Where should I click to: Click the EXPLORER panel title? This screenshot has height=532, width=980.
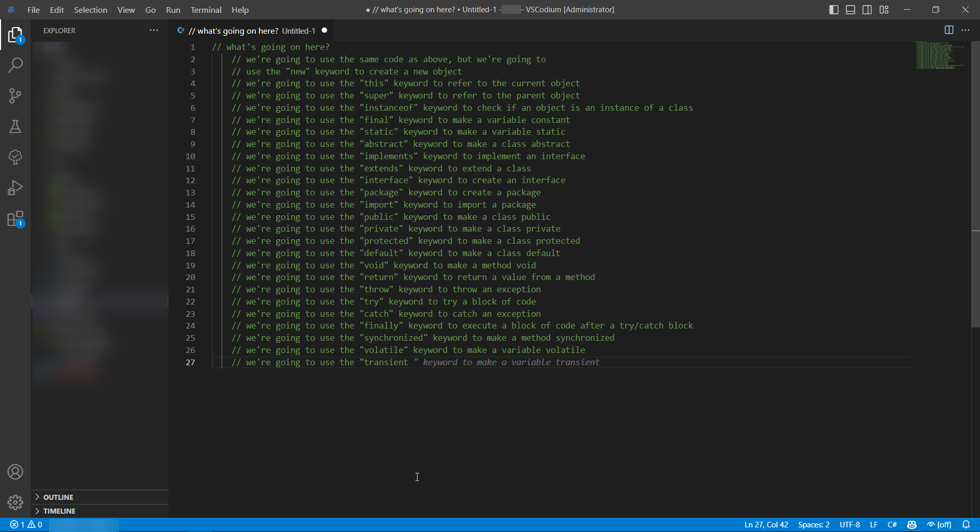pyautogui.click(x=59, y=31)
